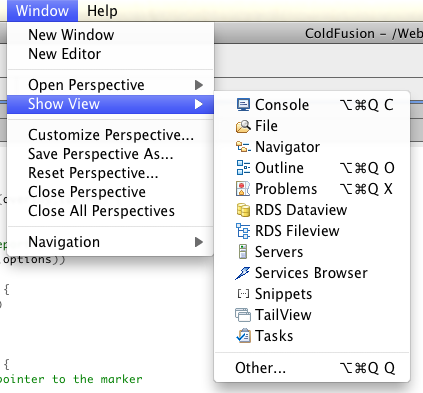Click the Snippets bracket icon
Image resolution: width=423 pixels, height=393 pixels.
tap(243, 294)
